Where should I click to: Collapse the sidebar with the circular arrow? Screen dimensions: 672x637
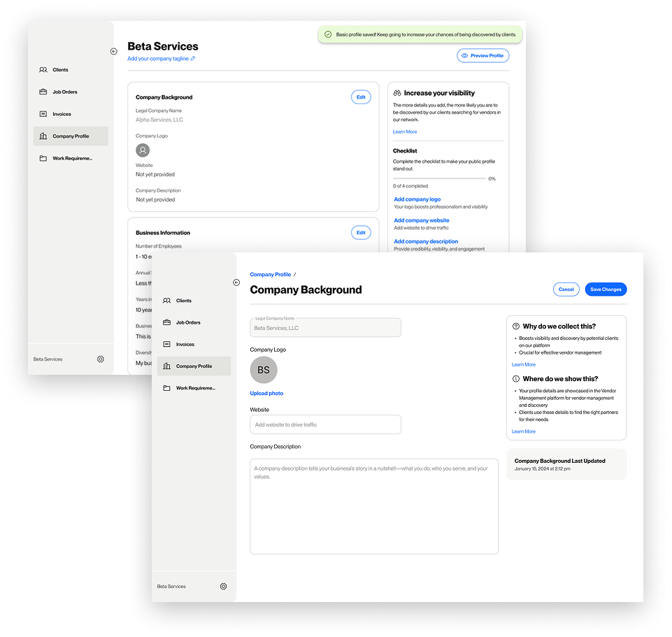[113, 51]
